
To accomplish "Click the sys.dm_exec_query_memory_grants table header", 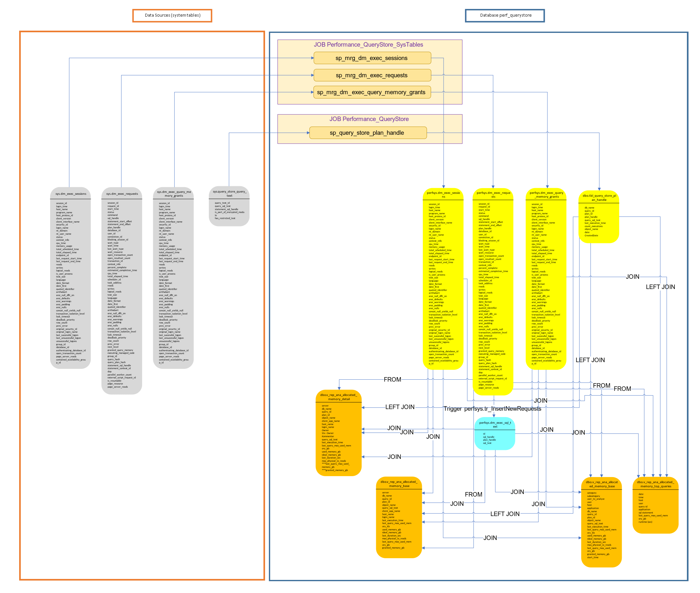I will click(x=173, y=194).
